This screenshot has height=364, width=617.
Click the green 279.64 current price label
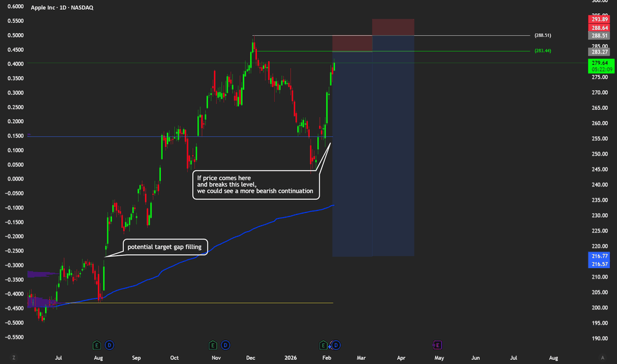click(600, 63)
